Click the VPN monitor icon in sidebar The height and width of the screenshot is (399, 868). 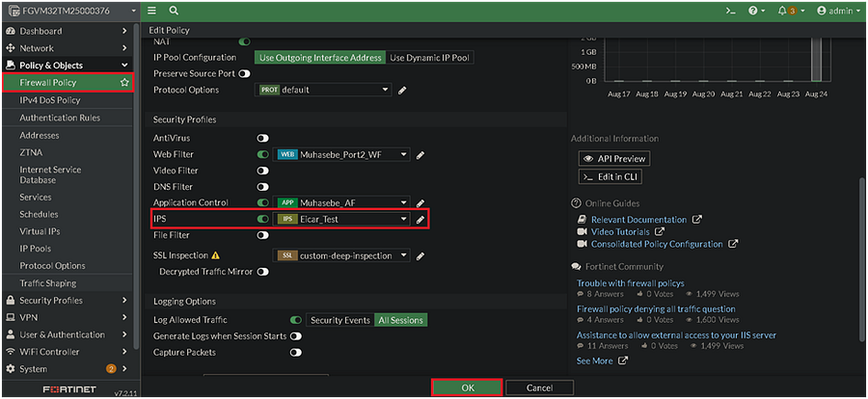10,318
